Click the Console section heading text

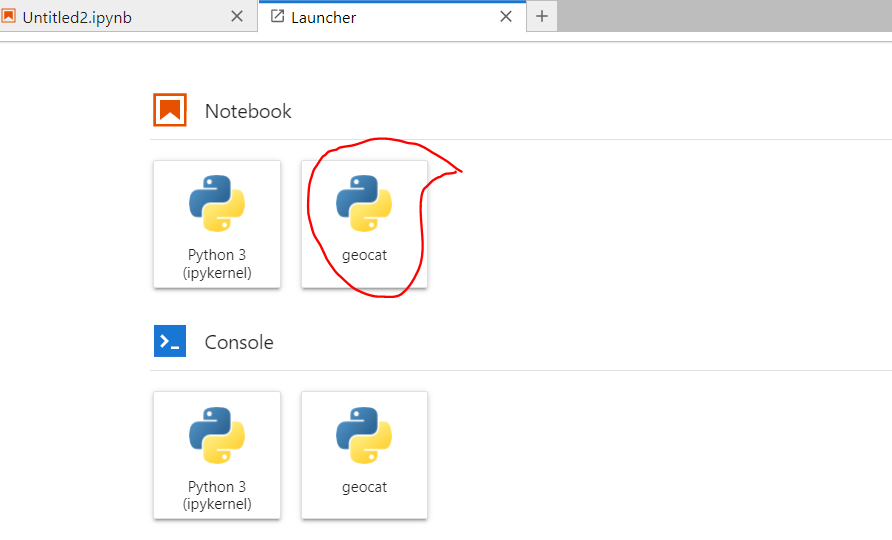click(239, 342)
